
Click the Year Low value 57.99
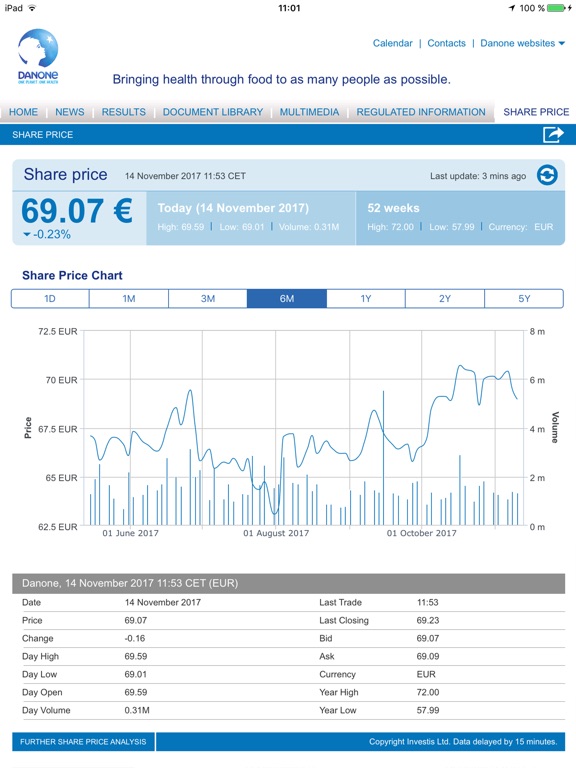pos(428,710)
